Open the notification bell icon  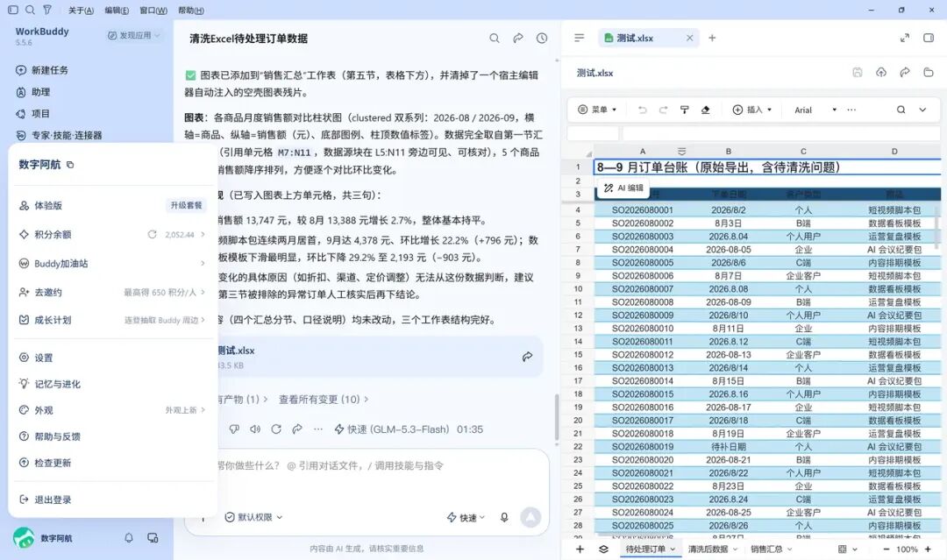point(129,538)
